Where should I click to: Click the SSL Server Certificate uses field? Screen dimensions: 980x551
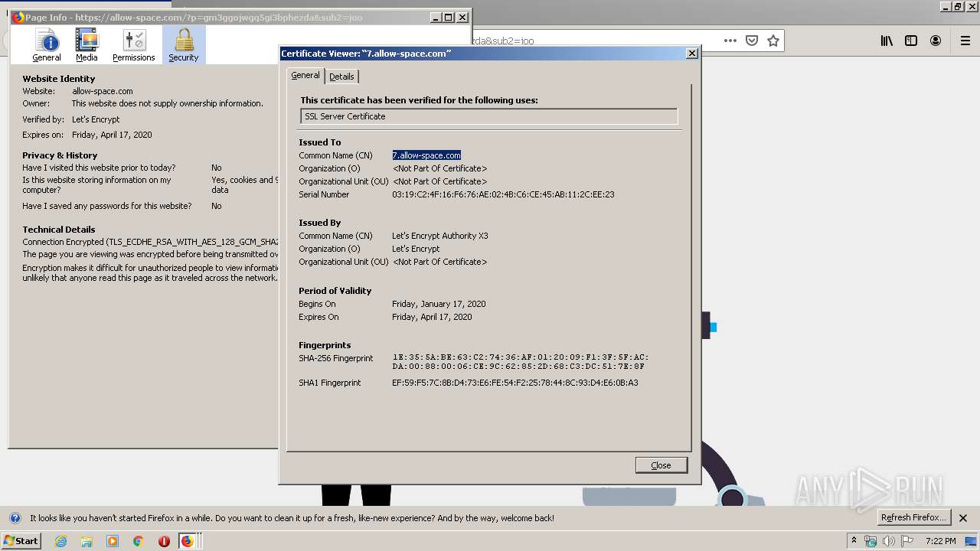coord(489,116)
